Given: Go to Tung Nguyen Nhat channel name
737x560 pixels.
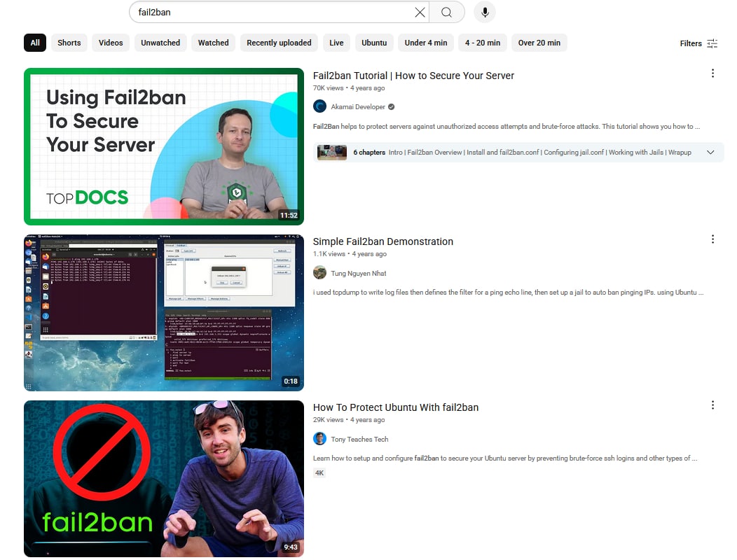Looking at the screenshot, I should (x=358, y=273).
